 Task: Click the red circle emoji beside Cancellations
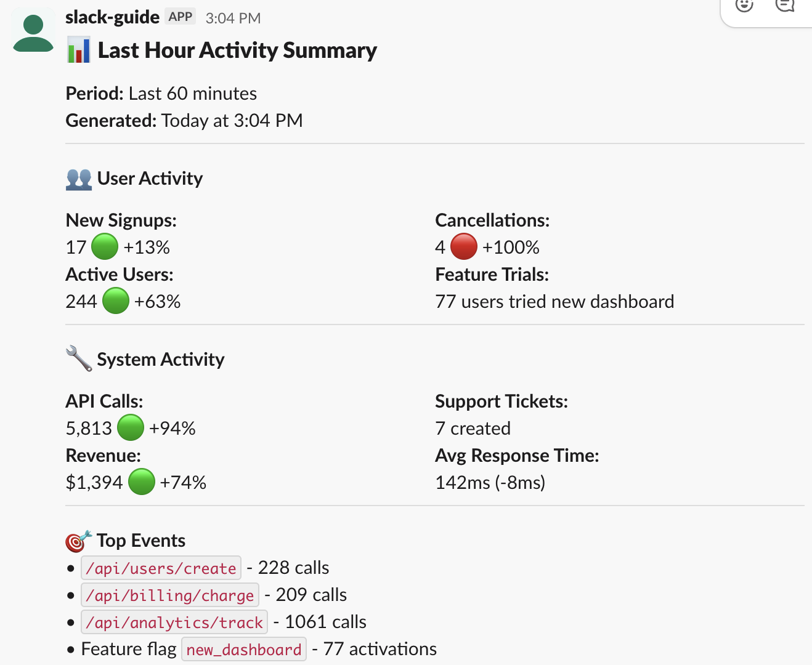pos(464,246)
